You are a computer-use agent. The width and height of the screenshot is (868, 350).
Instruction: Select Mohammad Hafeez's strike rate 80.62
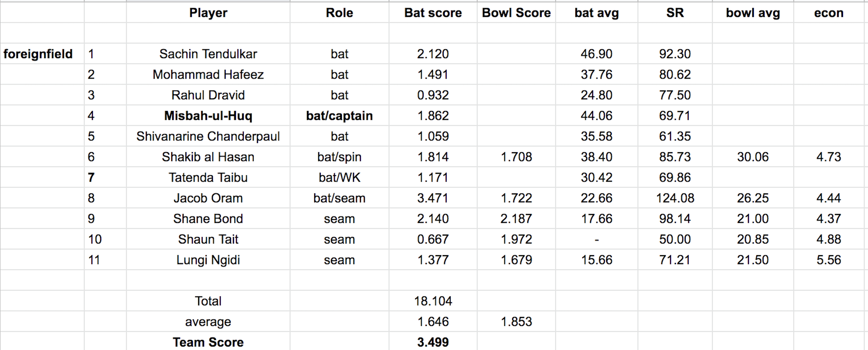pos(674,75)
